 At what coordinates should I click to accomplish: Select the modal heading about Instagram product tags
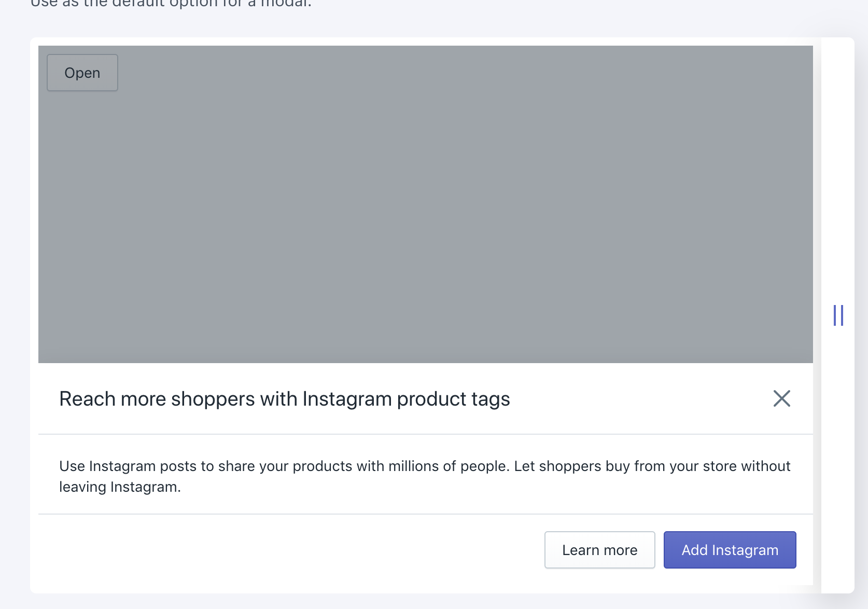pyautogui.click(x=285, y=399)
